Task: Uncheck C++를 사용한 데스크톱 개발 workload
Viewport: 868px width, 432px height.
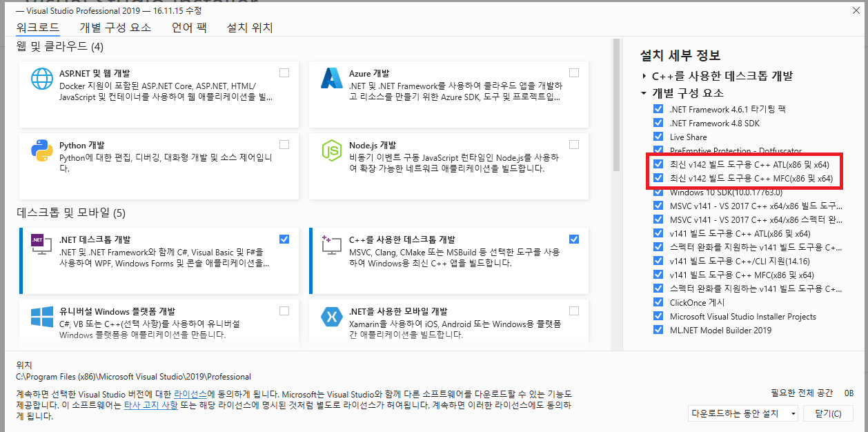Action: point(574,239)
